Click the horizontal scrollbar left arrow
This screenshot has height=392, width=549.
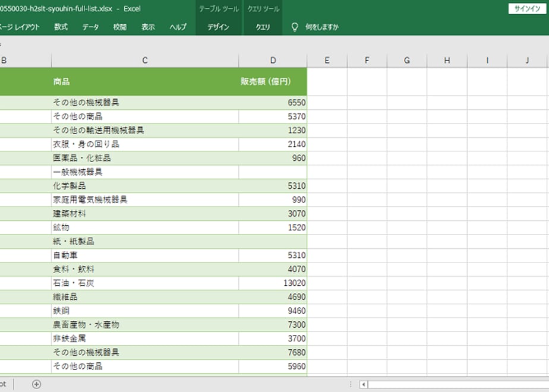[x=364, y=385]
